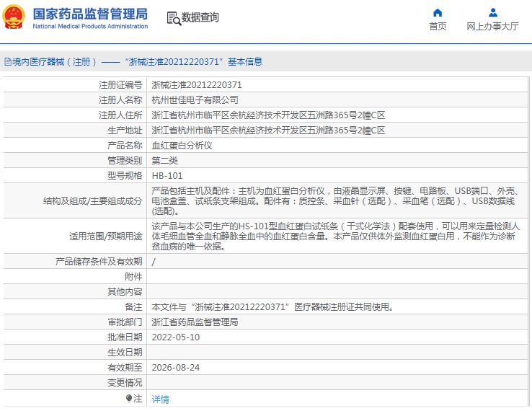The width and height of the screenshot is (532, 411).
Task: Go to 网上办事大厅
Action: tap(492, 27)
